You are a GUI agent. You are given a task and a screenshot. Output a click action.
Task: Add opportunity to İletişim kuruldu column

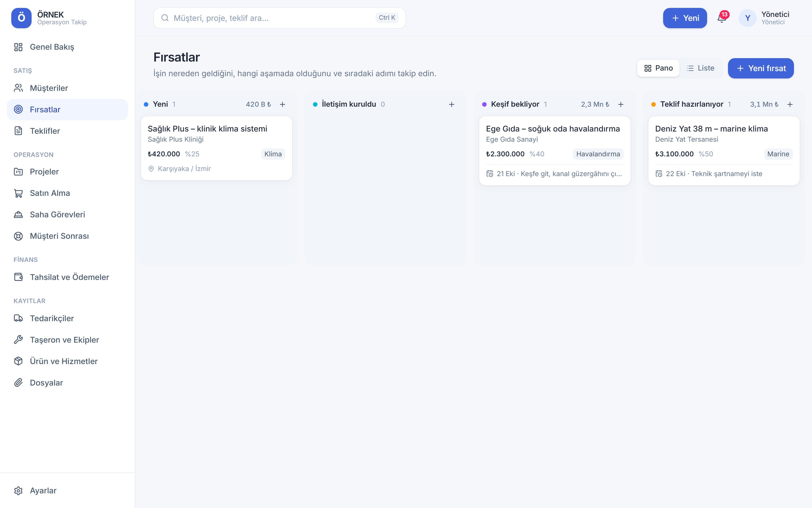[452, 104]
